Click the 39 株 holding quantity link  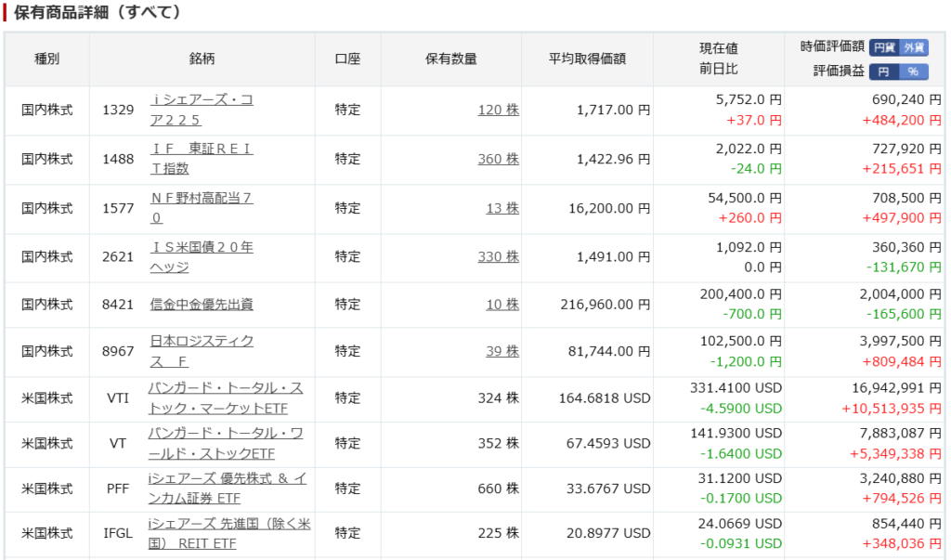point(502,351)
